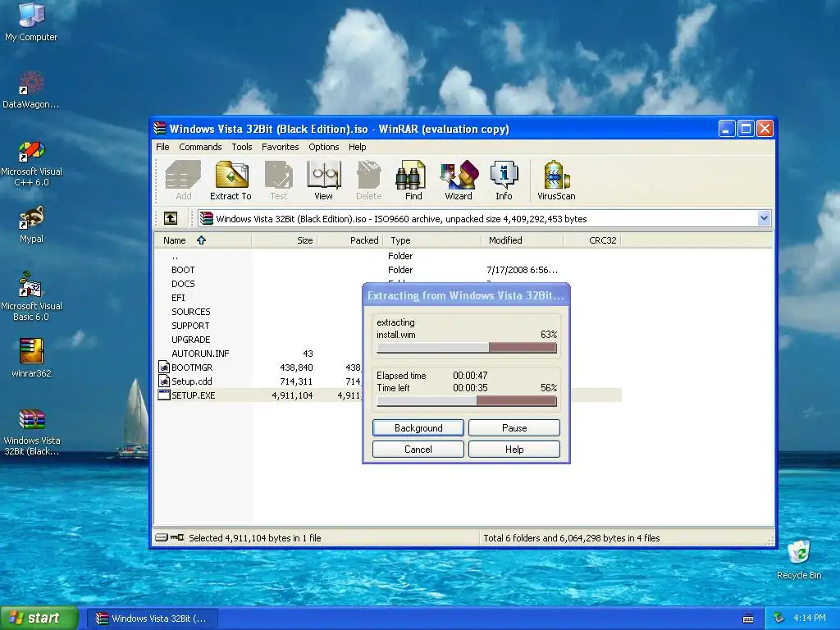The height and width of the screenshot is (630, 840).
Task: Go up one level folder icon
Action: click(171, 218)
